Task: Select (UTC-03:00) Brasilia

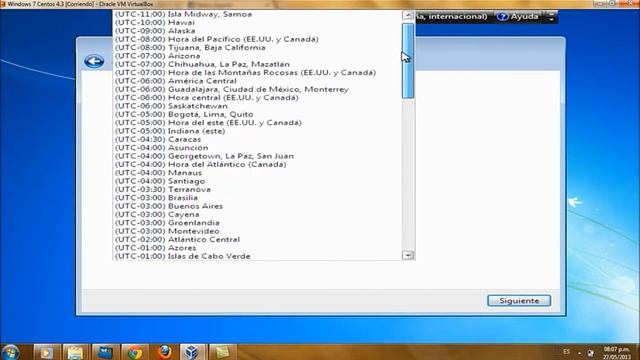Action: [x=257, y=198]
